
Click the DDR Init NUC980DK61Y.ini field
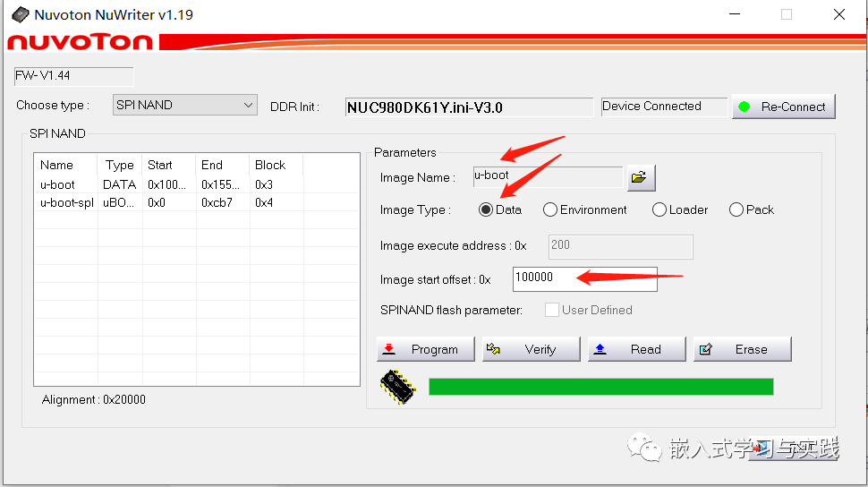click(x=469, y=107)
